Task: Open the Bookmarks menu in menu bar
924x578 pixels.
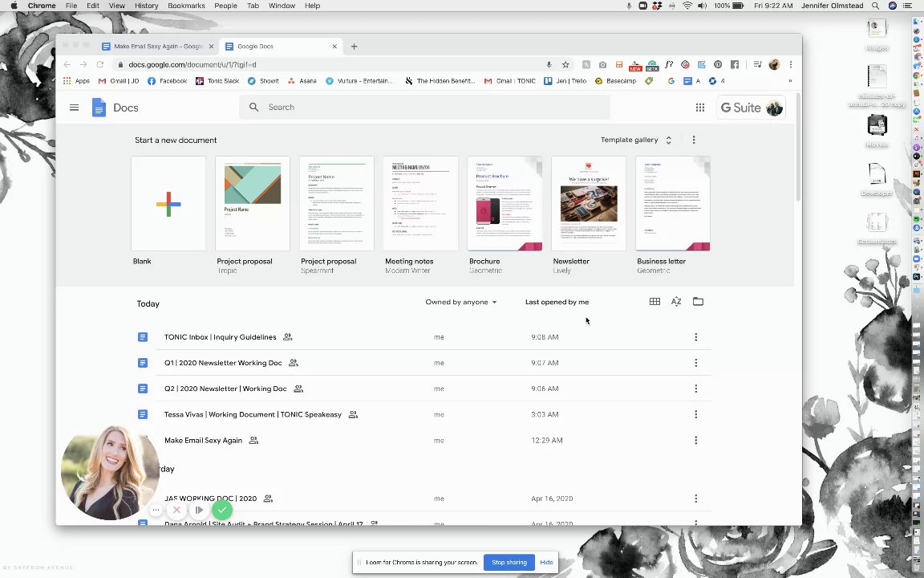Action: click(186, 6)
